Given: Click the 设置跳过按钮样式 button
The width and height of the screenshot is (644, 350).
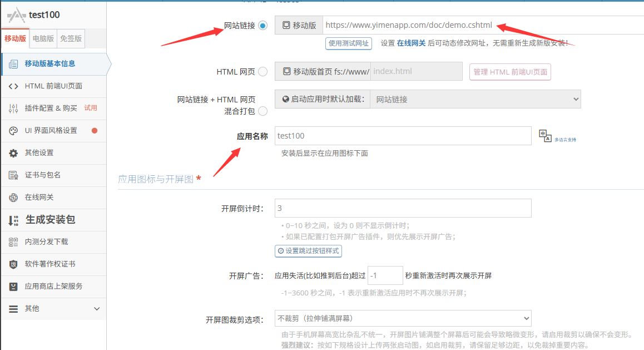Looking at the screenshot, I should [x=308, y=251].
